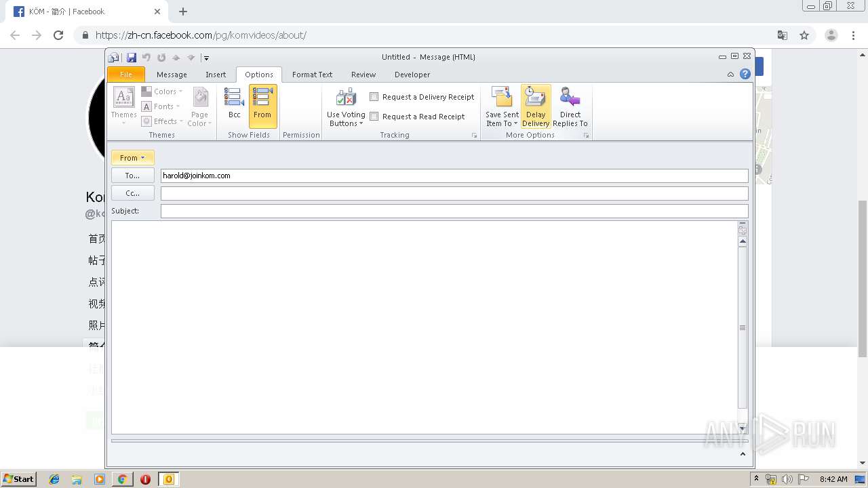
Task: Switch to Chrome via taskbar icon
Action: coord(122,479)
